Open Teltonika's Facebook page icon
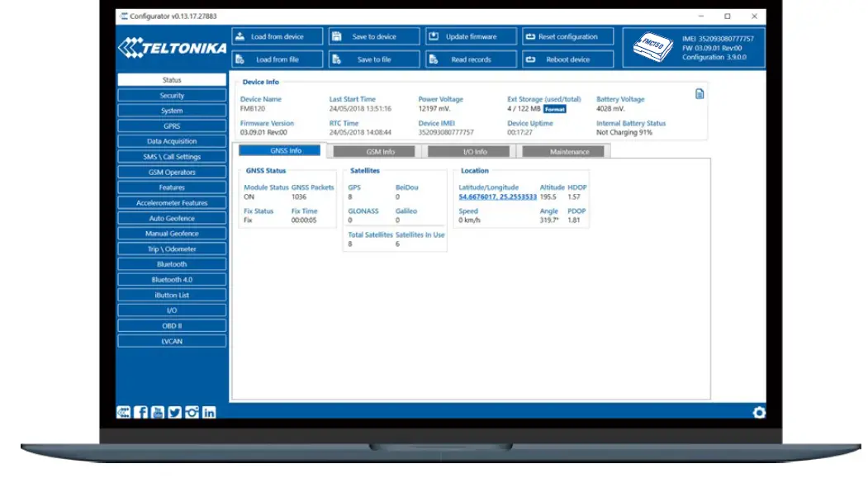 (x=141, y=413)
